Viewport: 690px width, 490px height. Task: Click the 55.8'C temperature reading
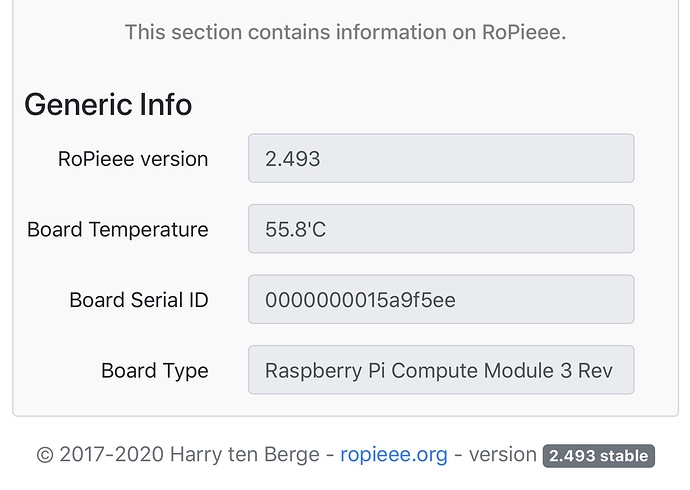tap(295, 230)
